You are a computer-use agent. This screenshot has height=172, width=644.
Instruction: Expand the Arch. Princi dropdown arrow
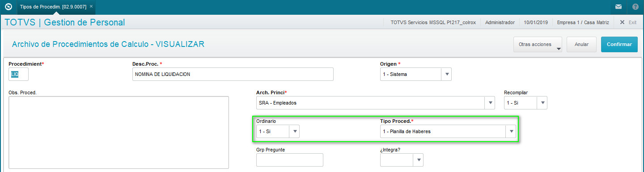click(x=489, y=103)
